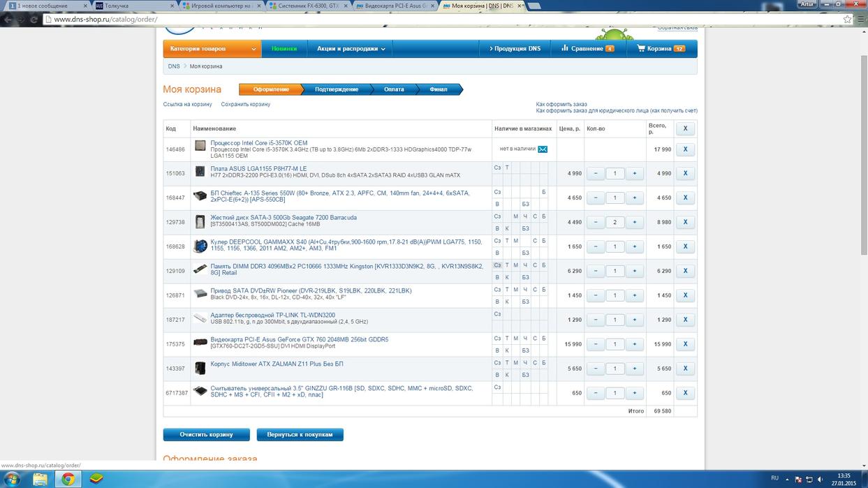Remove GINZZU GR-116B card reader from cart
Image resolution: width=868 pixels, height=488 pixels.
coord(685,393)
